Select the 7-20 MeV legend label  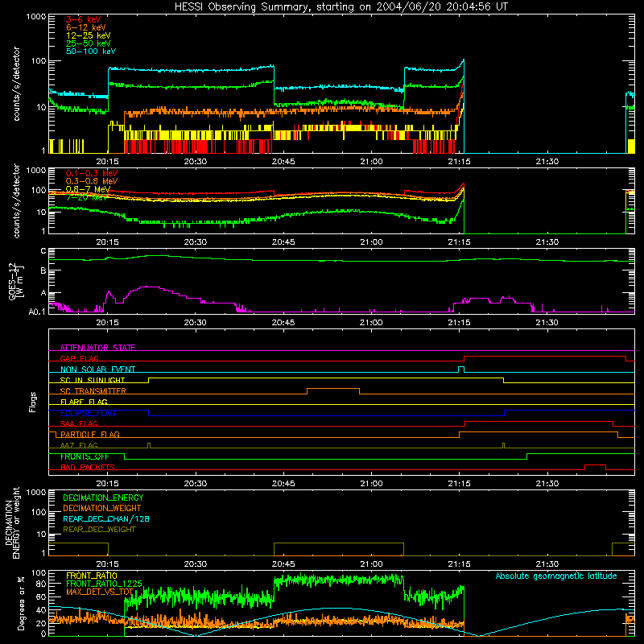click(x=87, y=197)
